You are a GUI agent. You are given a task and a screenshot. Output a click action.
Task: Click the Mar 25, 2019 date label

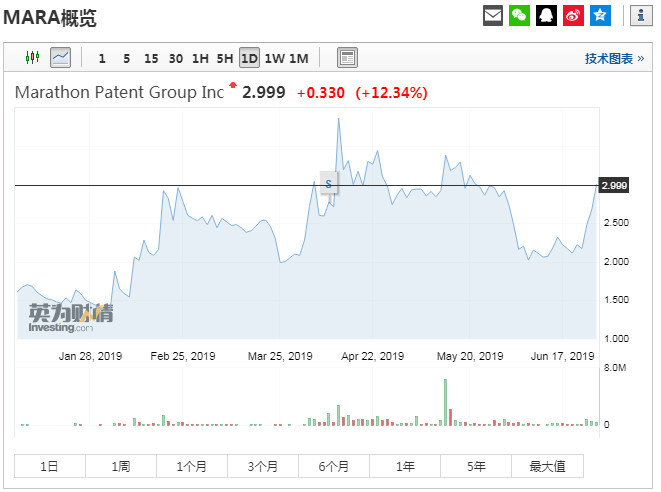[x=280, y=356]
